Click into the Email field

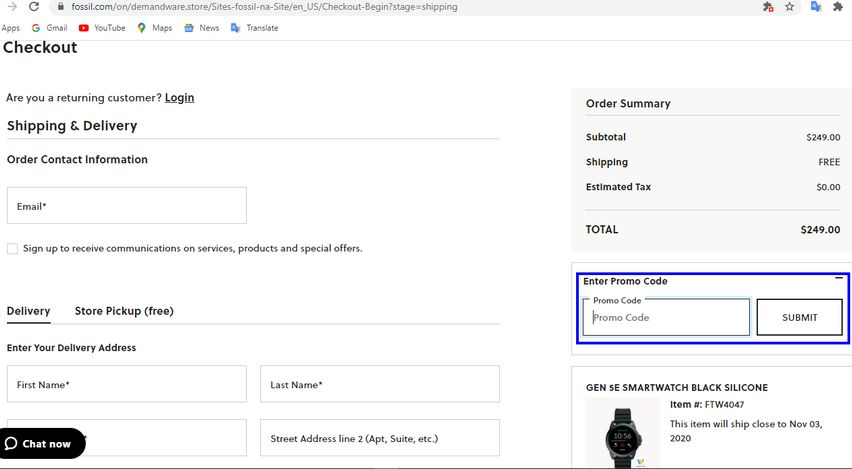[x=127, y=205]
